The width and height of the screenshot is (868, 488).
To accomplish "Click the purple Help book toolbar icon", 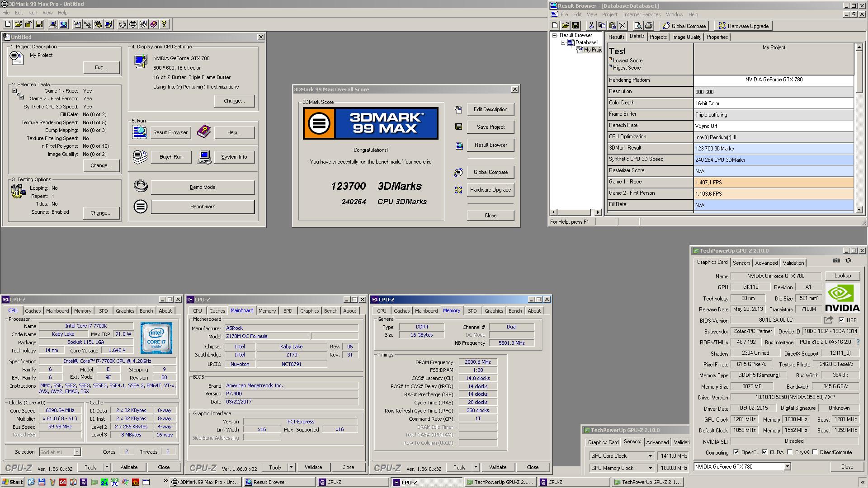I will (154, 24).
